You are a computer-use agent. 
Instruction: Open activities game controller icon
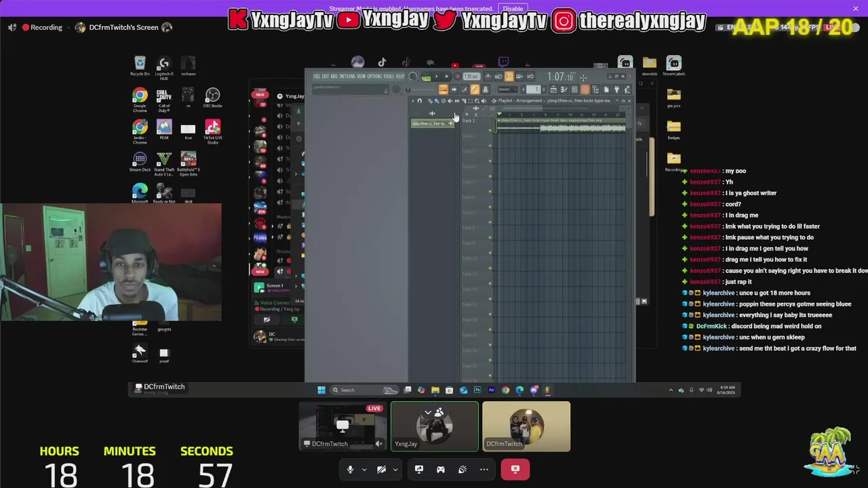pyautogui.click(x=441, y=469)
